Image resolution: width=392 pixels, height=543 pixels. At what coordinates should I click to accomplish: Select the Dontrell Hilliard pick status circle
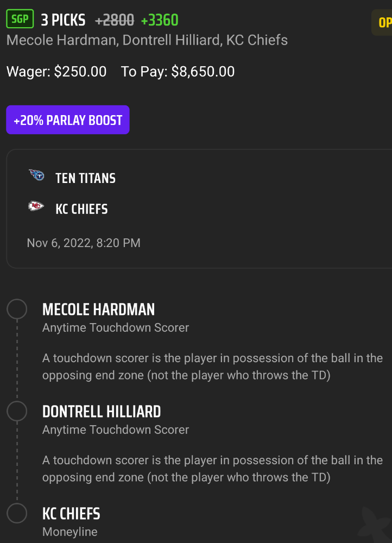(x=17, y=411)
